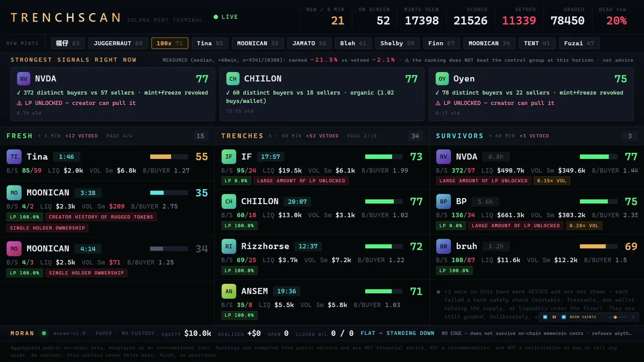This screenshot has height=362, width=644.
Task: Click CREATOR HISTORY OF RUGGED TOKENS tag
Action: (x=101, y=217)
